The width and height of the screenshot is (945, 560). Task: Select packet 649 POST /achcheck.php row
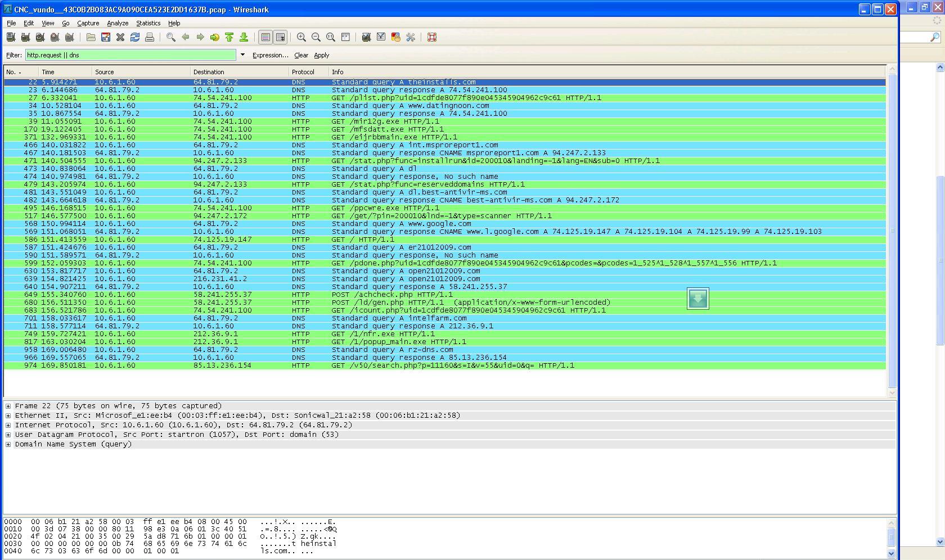445,295
